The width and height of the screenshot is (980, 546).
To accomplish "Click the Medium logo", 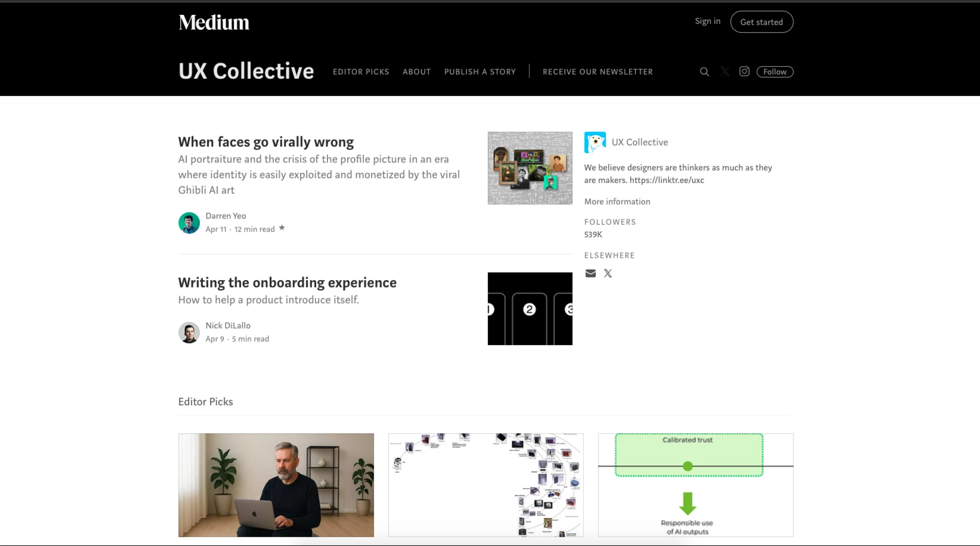I will click(x=214, y=22).
